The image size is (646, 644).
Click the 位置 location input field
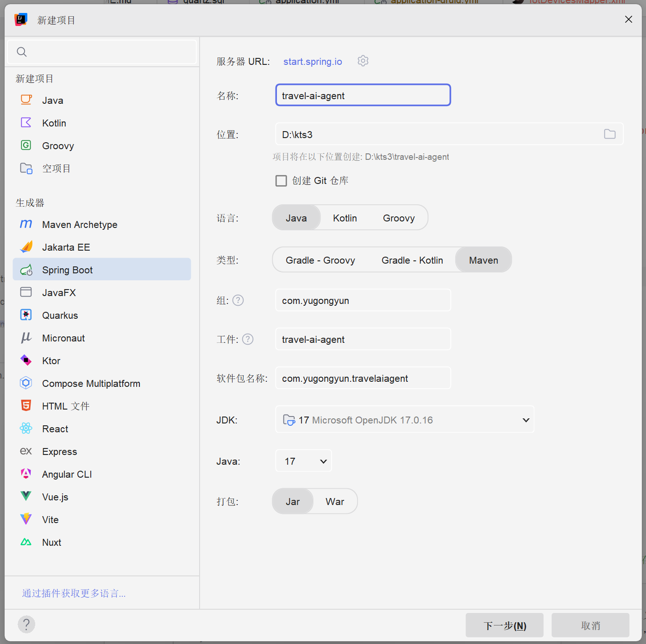pos(449,134)
